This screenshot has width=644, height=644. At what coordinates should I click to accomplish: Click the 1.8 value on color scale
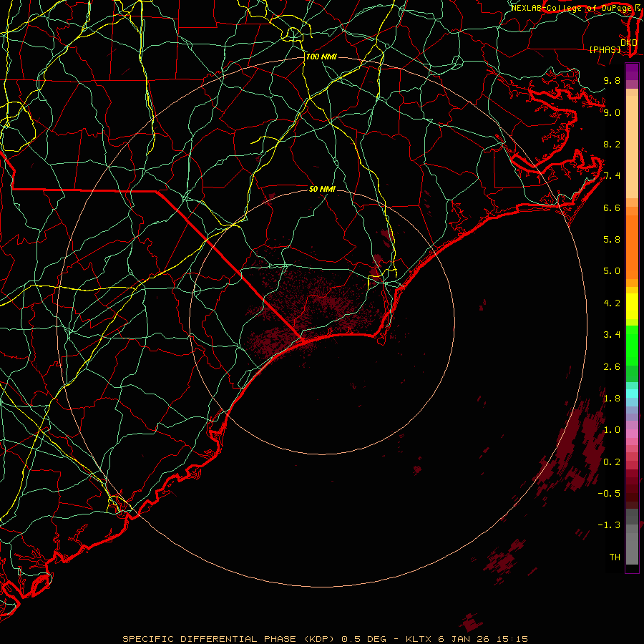pyautogui.click(x=612, y=399)
